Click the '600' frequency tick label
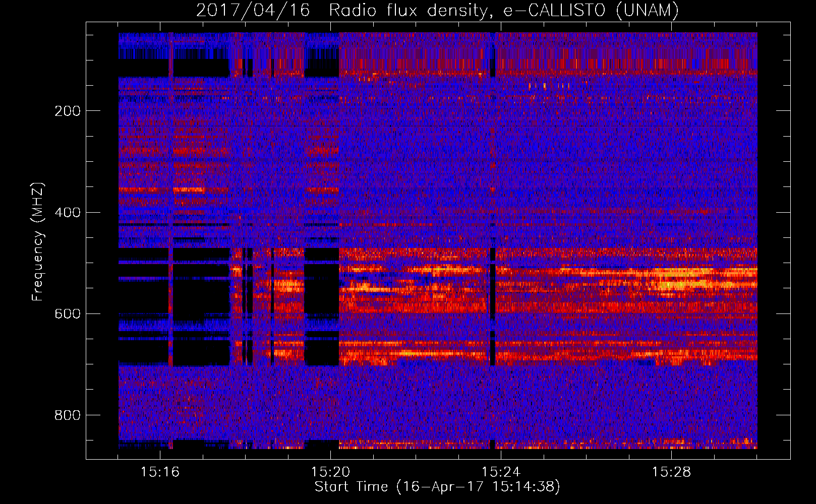Viewport: 816px width, 504px height. (x=68, y=313)
